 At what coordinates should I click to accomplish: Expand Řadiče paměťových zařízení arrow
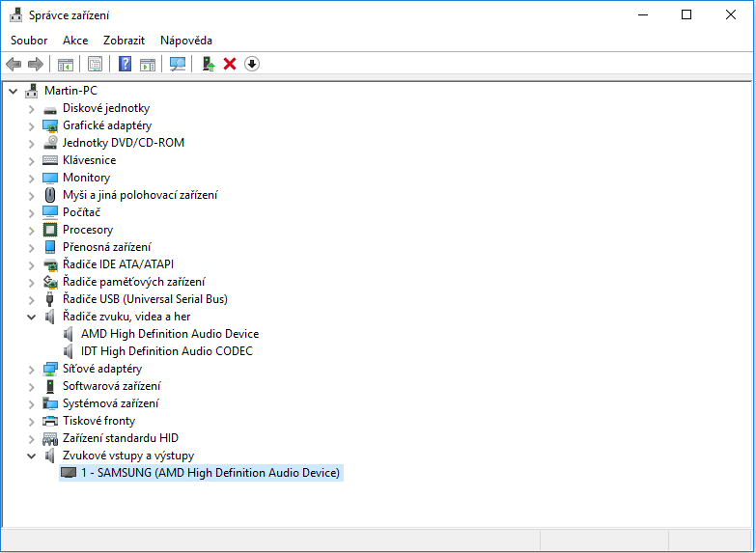point(31,283)
